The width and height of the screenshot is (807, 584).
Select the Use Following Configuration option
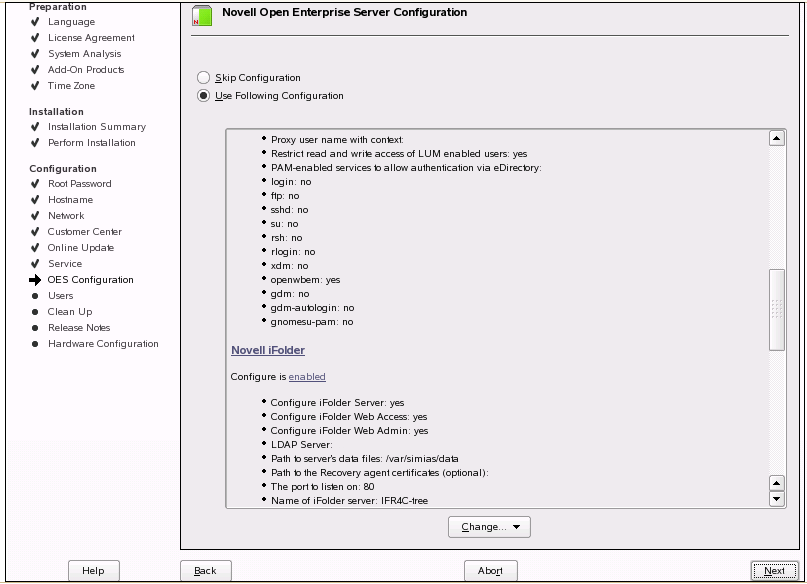point(204,96)
